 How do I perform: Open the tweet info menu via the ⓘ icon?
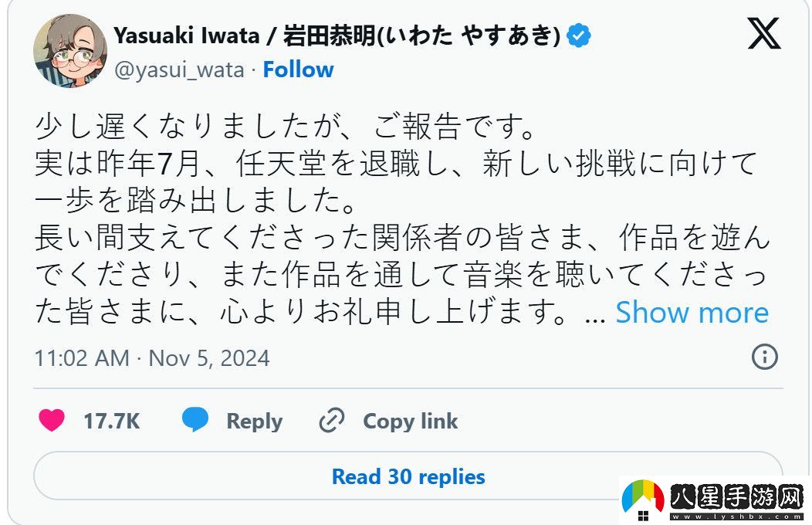pyautogui.click(x=764, y=357)
